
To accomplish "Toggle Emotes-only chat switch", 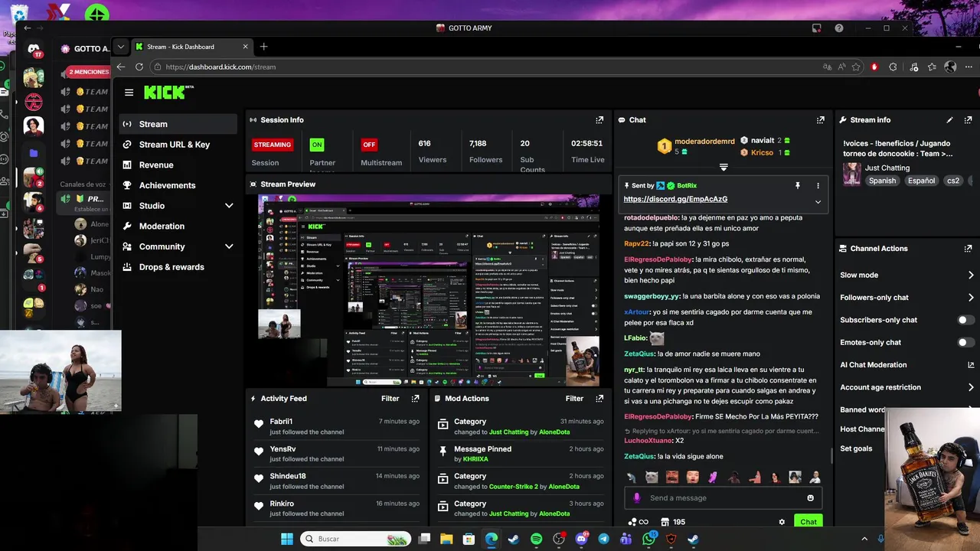I will (x=966, y=343).
